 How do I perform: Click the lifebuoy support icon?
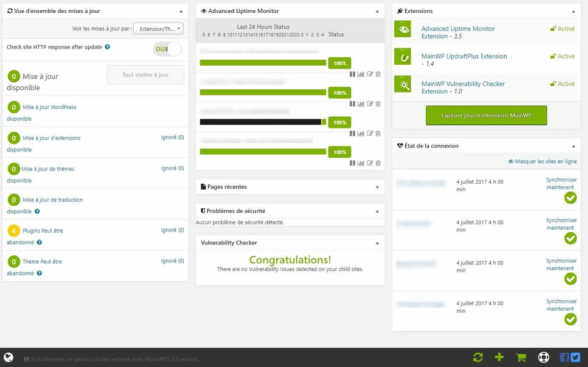pos(543,357)
